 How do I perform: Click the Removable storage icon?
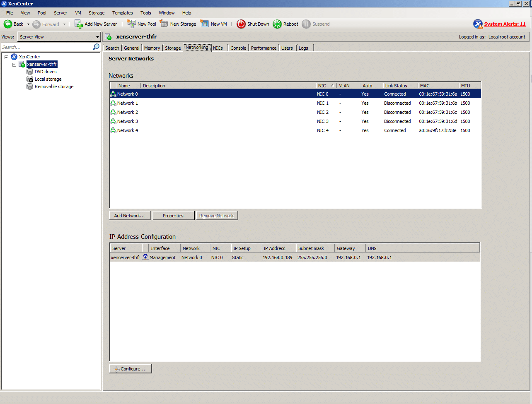coord(30,87)
